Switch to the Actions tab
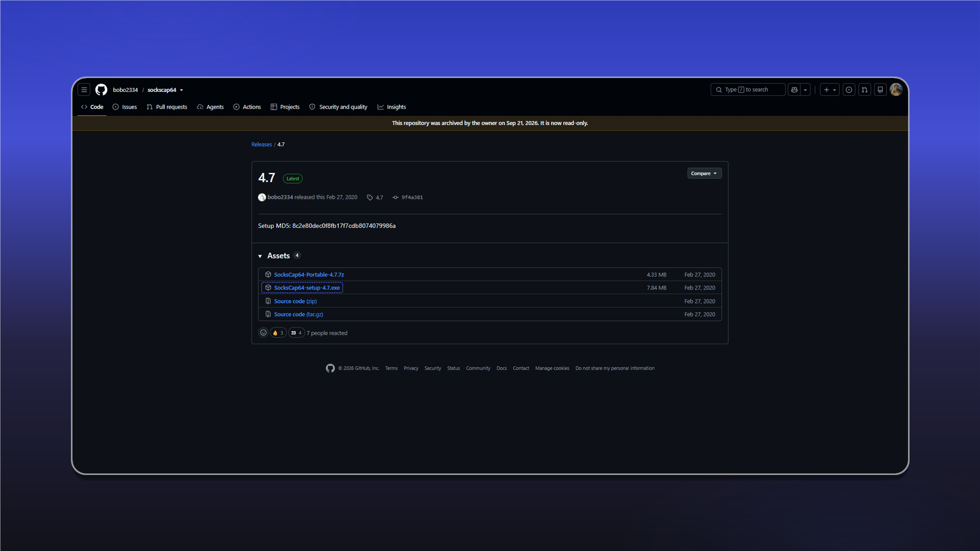This screenshot has width=980, height=551. click(247, 107)
